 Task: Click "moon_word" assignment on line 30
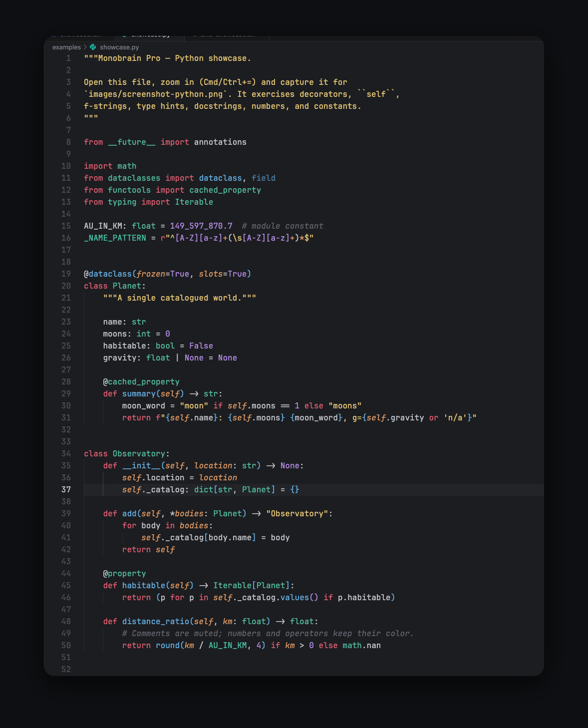coord(144,405)
